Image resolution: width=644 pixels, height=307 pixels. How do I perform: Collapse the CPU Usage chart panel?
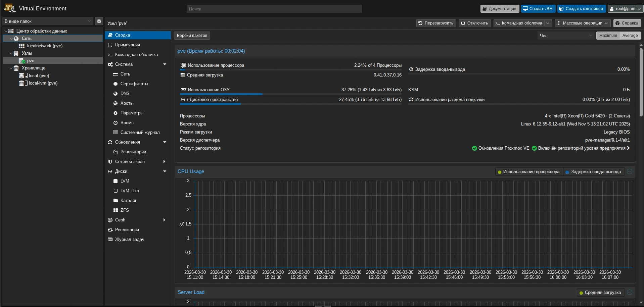pos(630,171)
